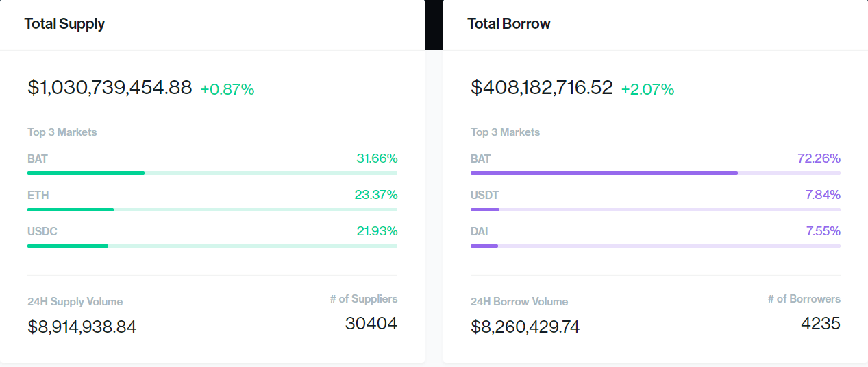This screenshot has height=367, width=868.
Task: Select USDC in supply markets
Action: click(x=42, y=231)
